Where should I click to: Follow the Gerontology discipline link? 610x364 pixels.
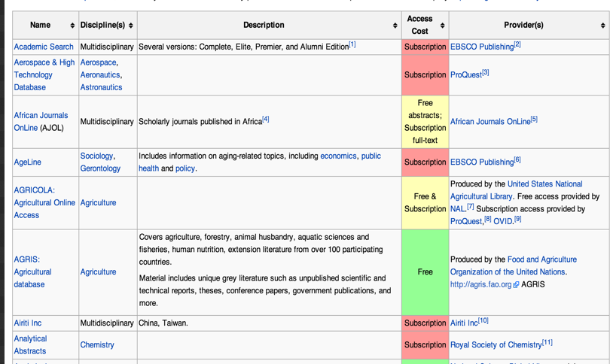[x=100, y=168]
